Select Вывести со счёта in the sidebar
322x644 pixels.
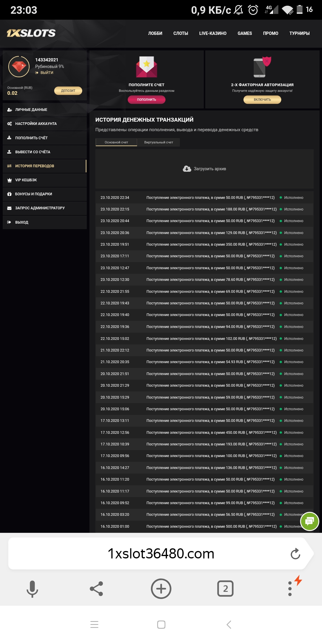coord(45,152)
